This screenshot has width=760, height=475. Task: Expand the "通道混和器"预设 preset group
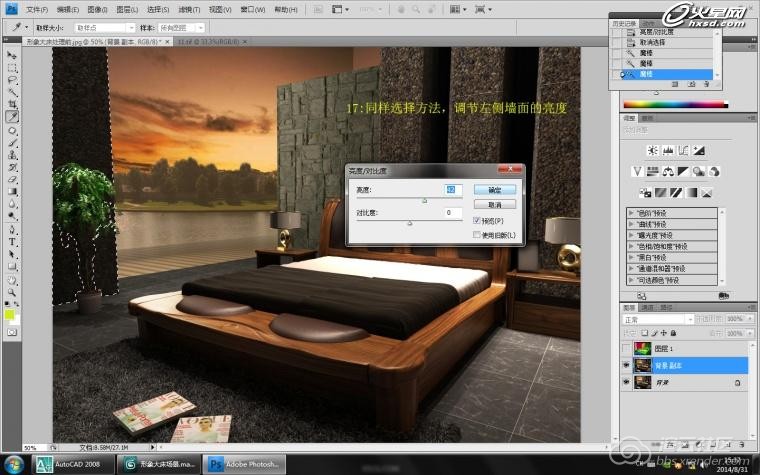pyautogui.click(x=631, y=269)
